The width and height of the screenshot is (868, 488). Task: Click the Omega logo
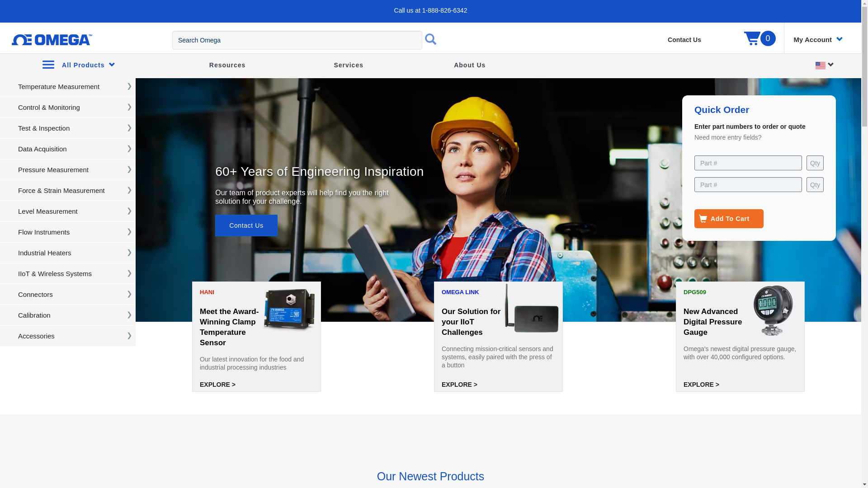[52, 40]
